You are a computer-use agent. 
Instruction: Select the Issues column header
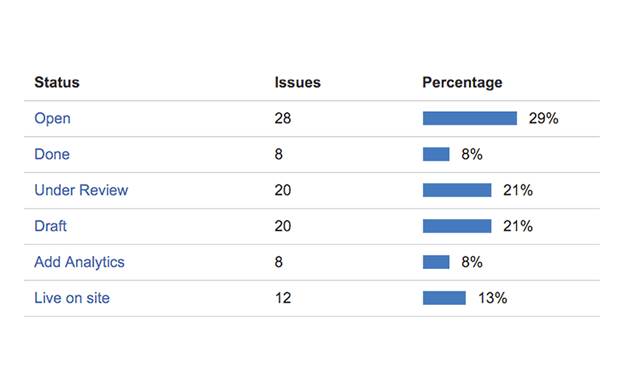click(298, 82)
